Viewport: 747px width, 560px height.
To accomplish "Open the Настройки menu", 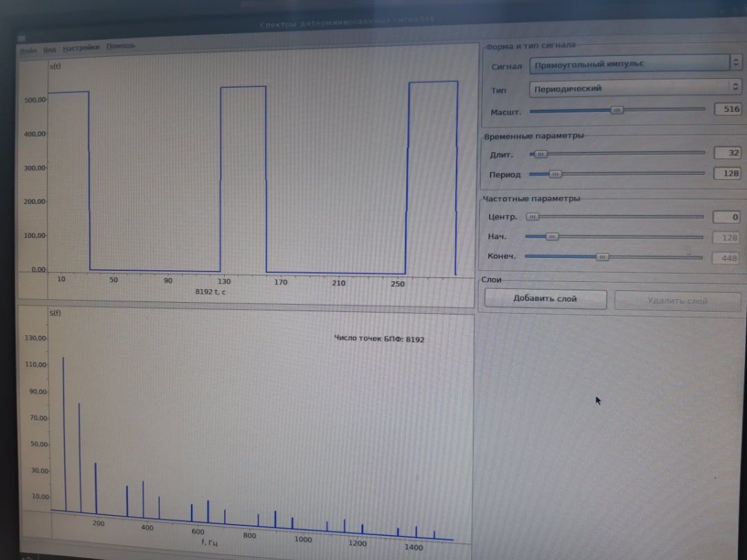I will 81,48.
